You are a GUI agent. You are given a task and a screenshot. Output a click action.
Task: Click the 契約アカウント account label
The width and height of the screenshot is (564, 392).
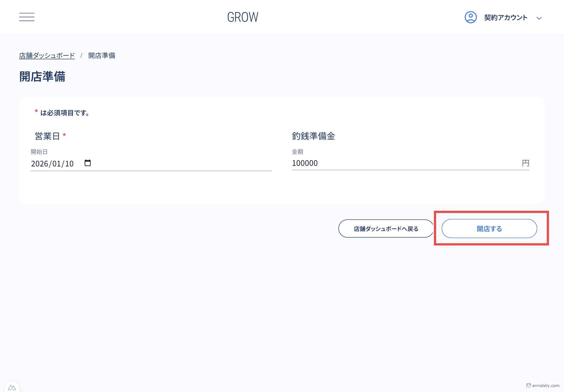(x=505, y=18)
